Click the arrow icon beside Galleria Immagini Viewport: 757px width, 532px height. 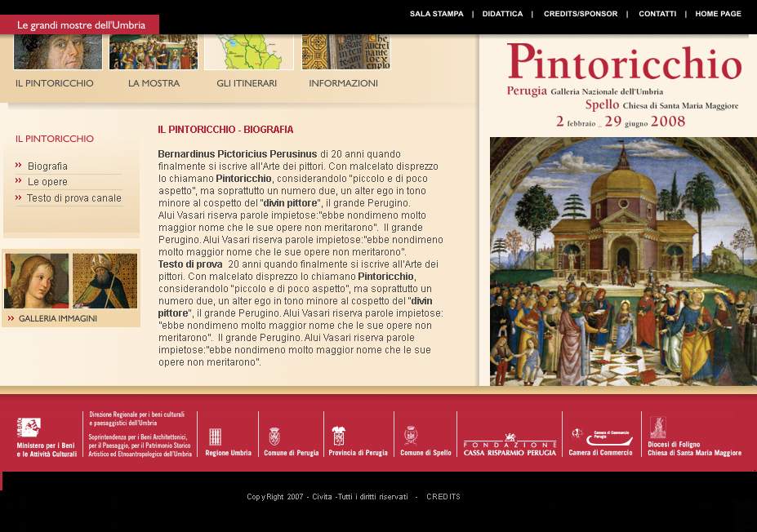[11, 318]
